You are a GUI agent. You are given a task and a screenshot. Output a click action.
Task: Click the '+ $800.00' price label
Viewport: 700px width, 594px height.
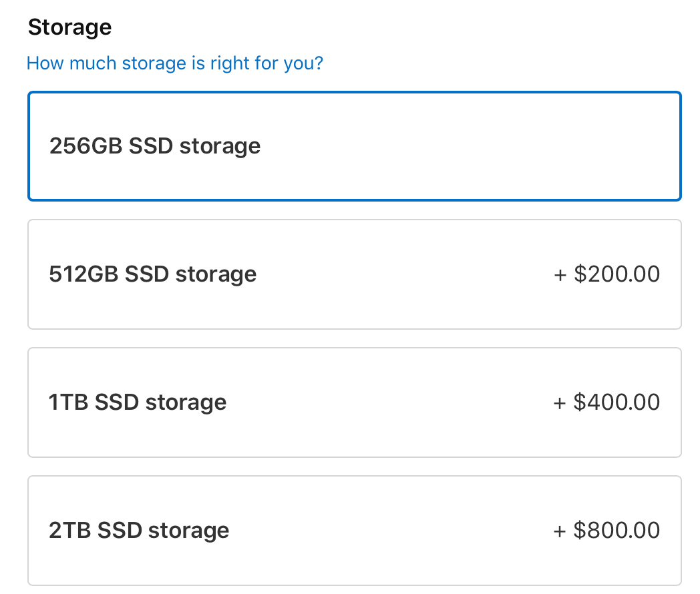tap(607, 531)
